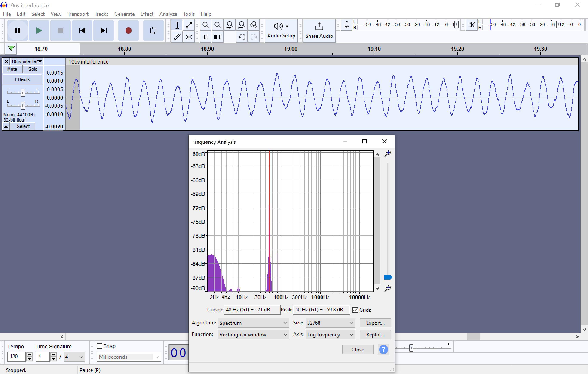Select the Multi-tool asterisk icon
This screenshot has height=374, width=588.
coord(189,37)
